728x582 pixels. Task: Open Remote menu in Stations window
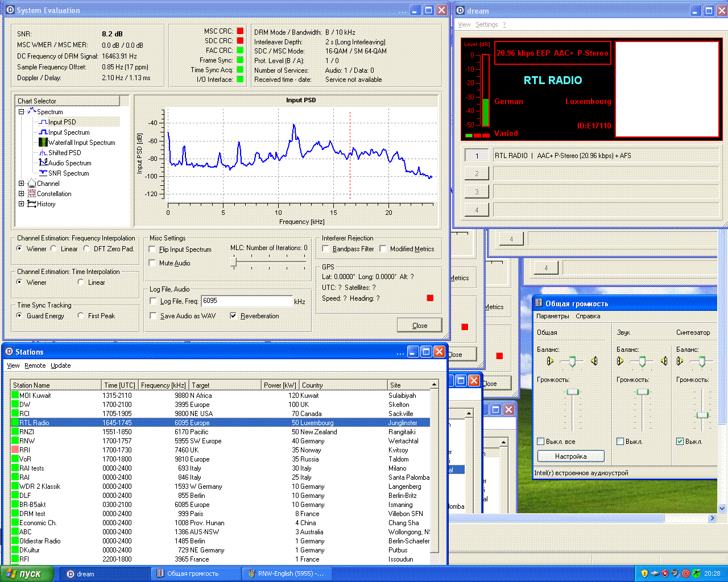[35, 365]
